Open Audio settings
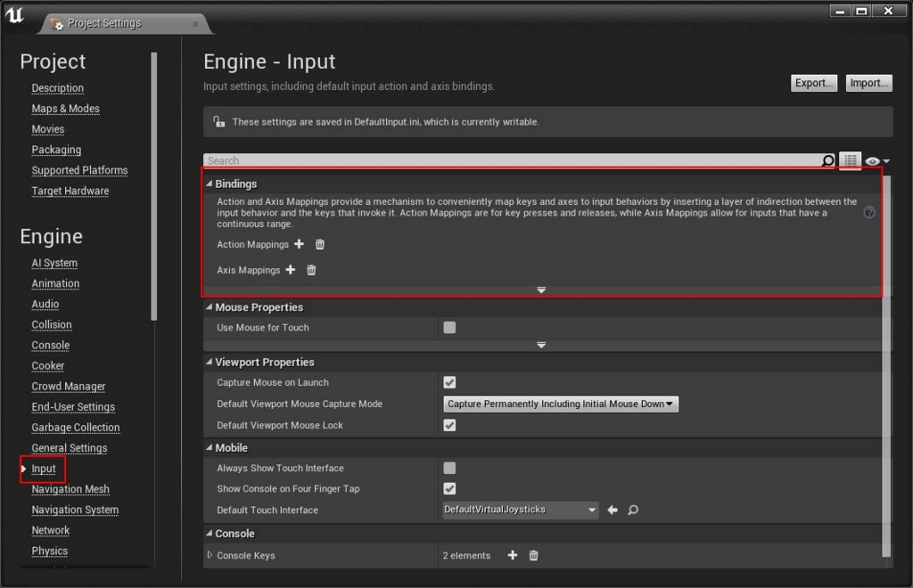Viewport: 913px width, 588px height. point(45,304)
